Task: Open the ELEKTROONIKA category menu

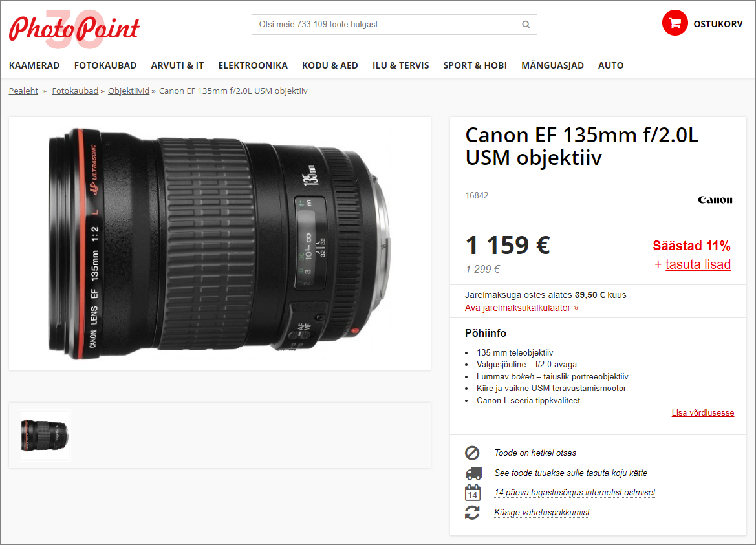Action: point(253,65)
